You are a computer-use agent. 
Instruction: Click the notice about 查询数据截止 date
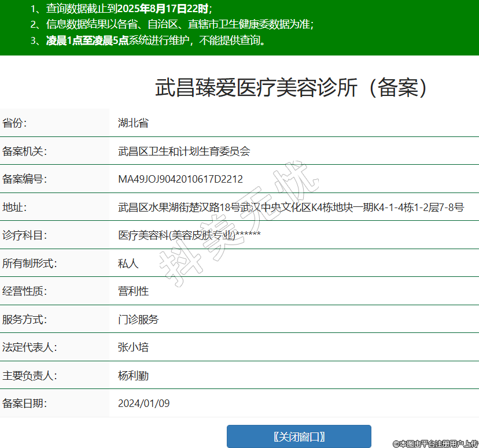pyautogui.click(x=121, y=9)
